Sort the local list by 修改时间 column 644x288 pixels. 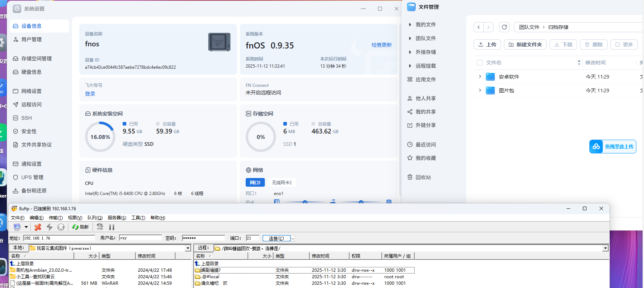155,256
